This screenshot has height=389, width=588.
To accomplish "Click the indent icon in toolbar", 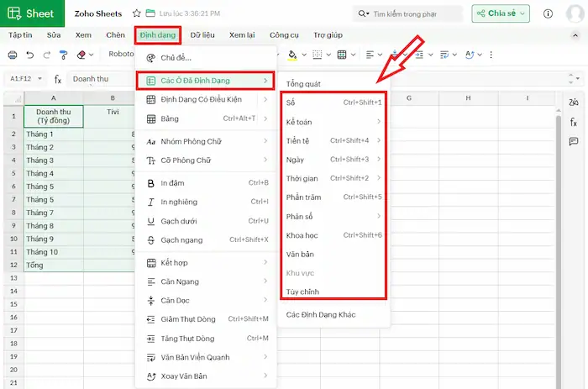I will point(419,55).
